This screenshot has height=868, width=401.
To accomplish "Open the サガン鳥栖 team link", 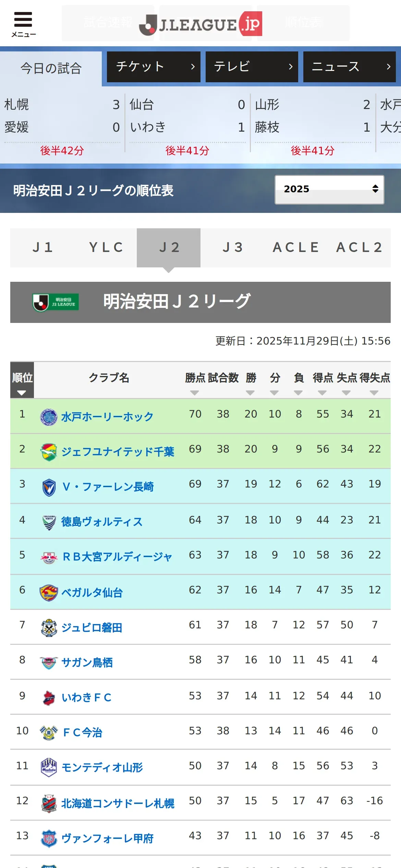I will pyautogui.click(x=87, y=663).
